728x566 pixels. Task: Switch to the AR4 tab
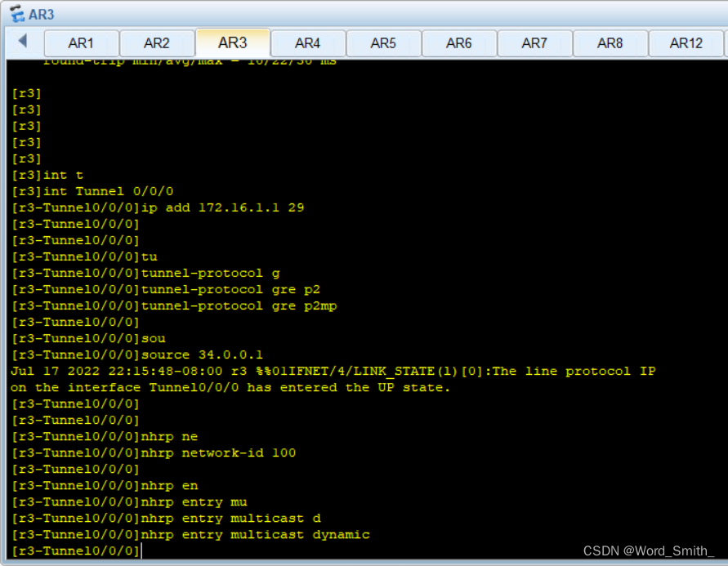click(x=308, y=43)
